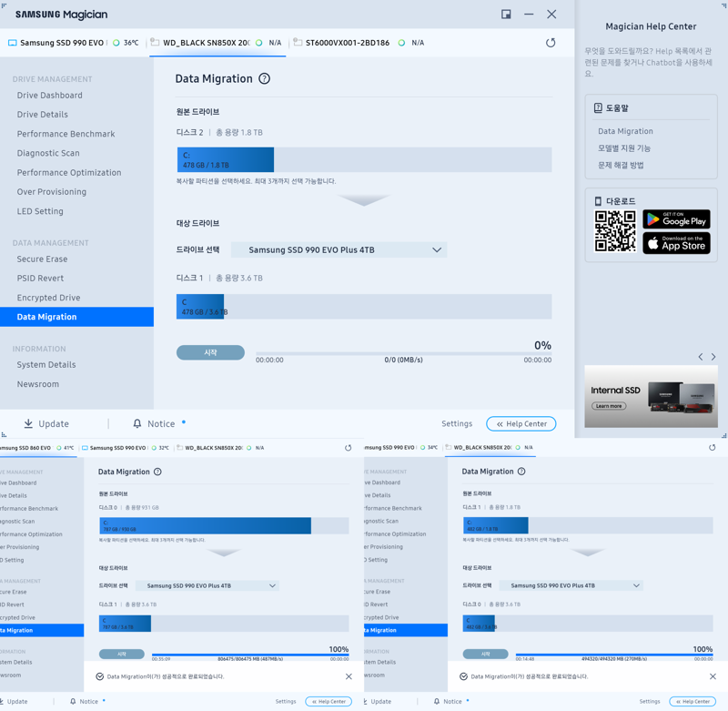Open the Google Play download badge
Viewport: 728px width, 711px height.
tap(676, 219)
